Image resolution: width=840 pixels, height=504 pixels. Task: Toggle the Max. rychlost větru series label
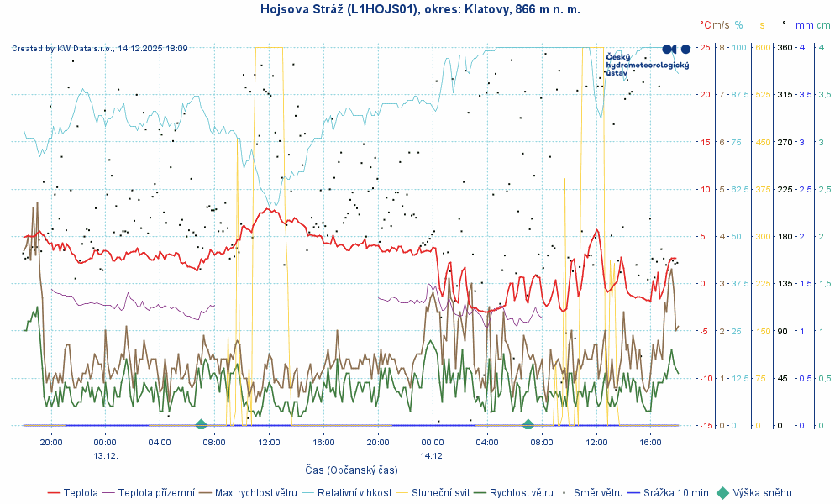coord(255,493)
